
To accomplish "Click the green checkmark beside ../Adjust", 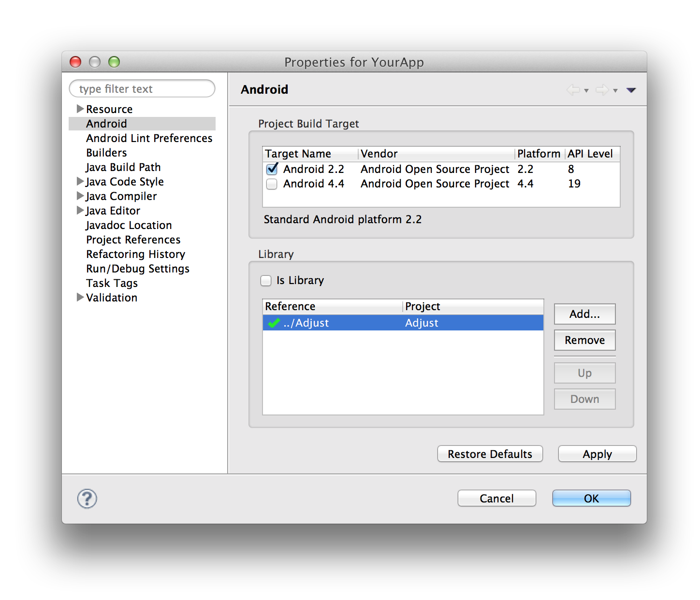I will click(274, 323).
